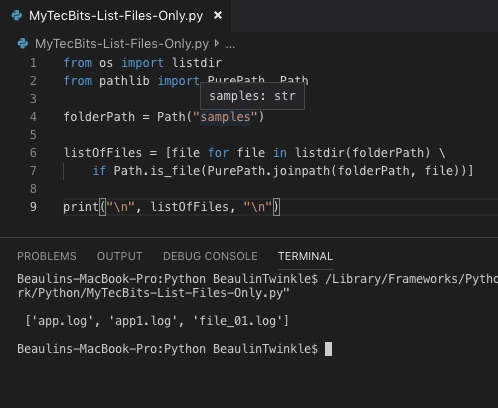Click line number 6 in the gutter
The width and height of the screenshot is (498, 408).
pos(33,153)
